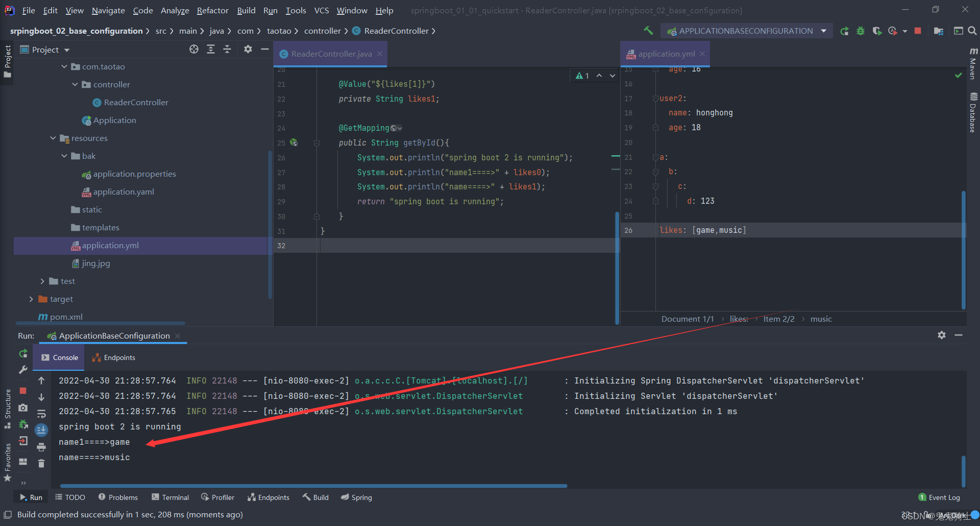Open the Profiler tool window
This screenshot has width=980, height=526.
pos(218,497)
